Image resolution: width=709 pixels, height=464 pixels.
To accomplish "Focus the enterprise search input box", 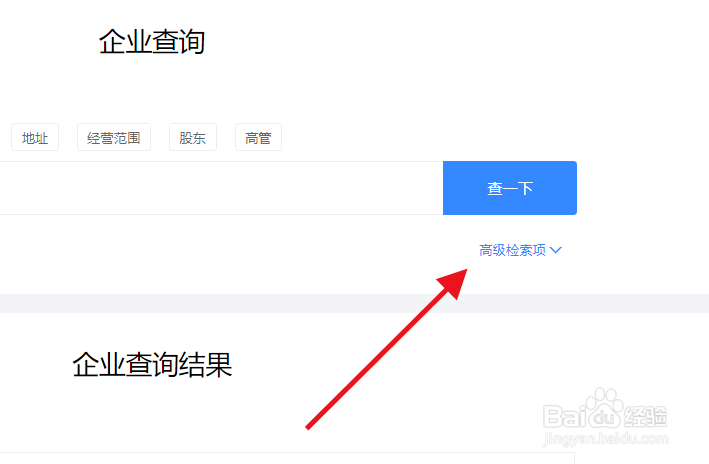I will coord(221,188).
